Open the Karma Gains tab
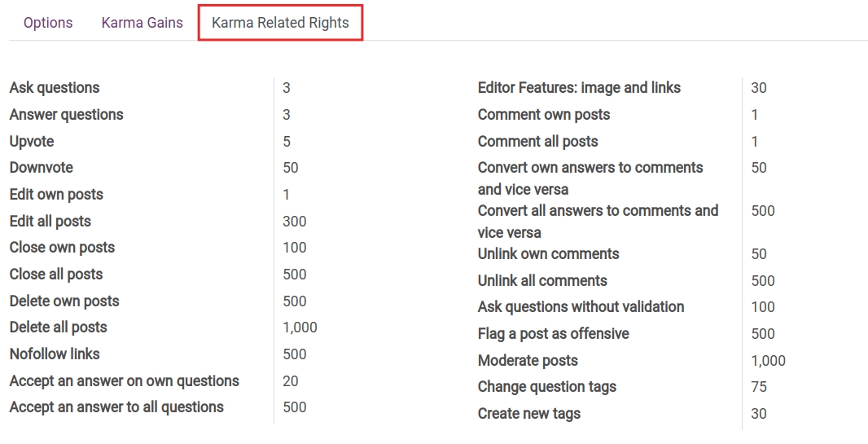Viewport: 868px width, 444px height. click(142, 23)
